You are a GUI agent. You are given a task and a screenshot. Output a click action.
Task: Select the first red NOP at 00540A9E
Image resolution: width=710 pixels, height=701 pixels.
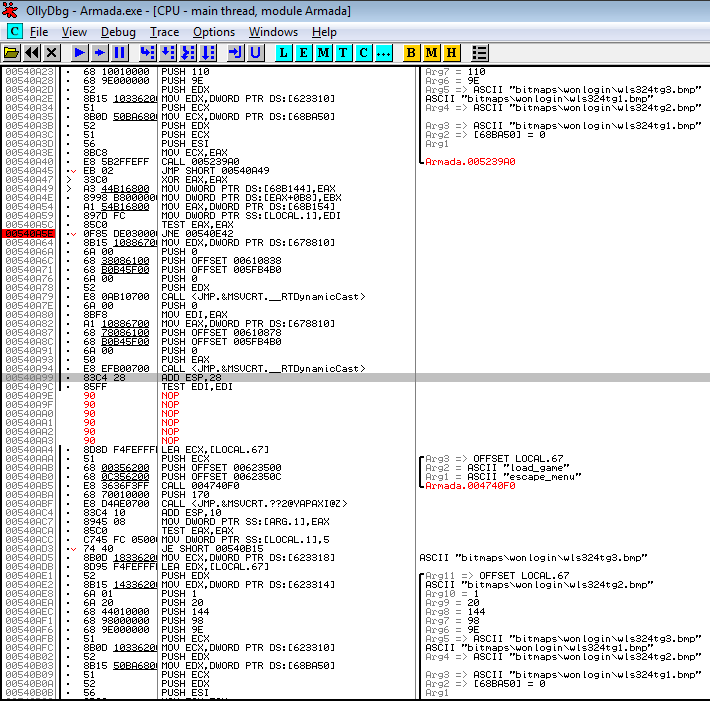[170, 396]
